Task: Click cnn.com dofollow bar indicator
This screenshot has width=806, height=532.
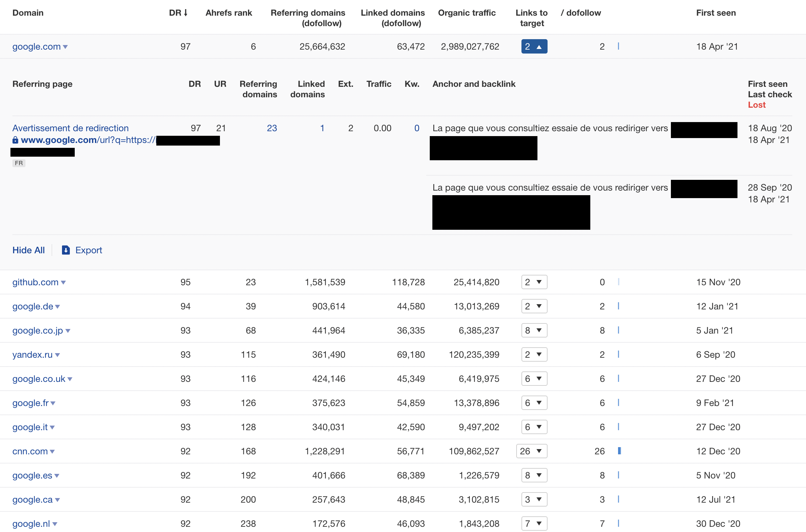Action: pos(619,451)
